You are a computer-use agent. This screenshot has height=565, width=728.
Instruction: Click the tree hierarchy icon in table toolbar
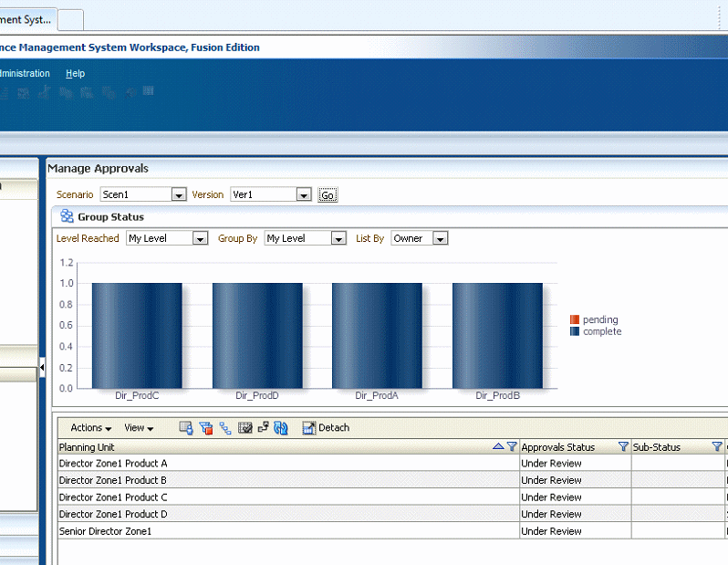point(224,427)
